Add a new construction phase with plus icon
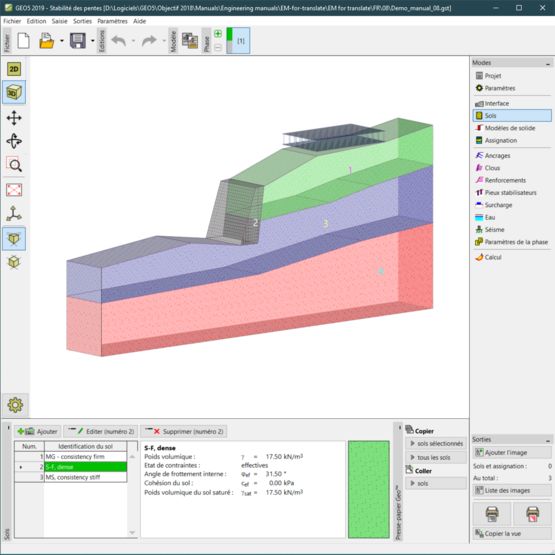This screenshot has height=555, width=555. [x=218, y=34]
